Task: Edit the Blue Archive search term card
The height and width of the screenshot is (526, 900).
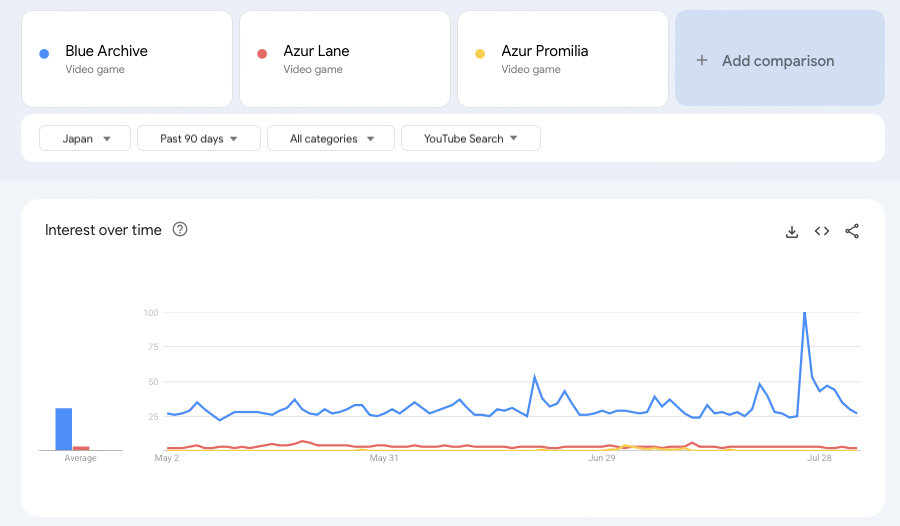Action: pyautogui.click(x=127, y=59)
